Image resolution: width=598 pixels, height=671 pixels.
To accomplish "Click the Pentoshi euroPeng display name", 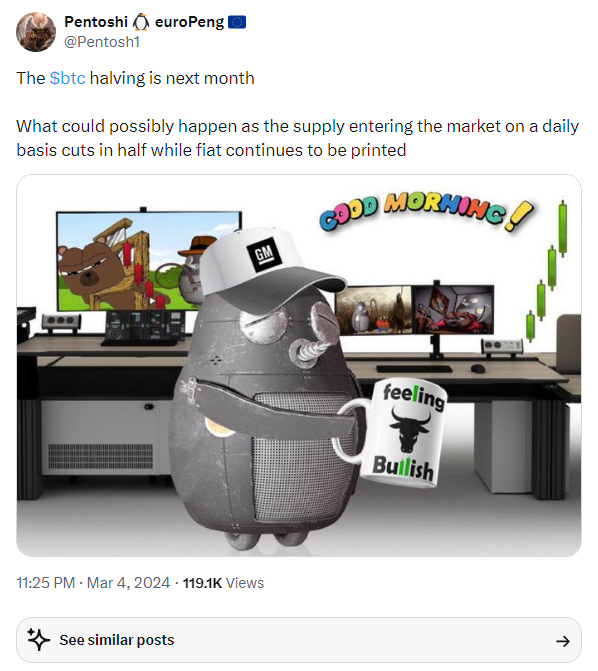I will click(x=144, y=22).
